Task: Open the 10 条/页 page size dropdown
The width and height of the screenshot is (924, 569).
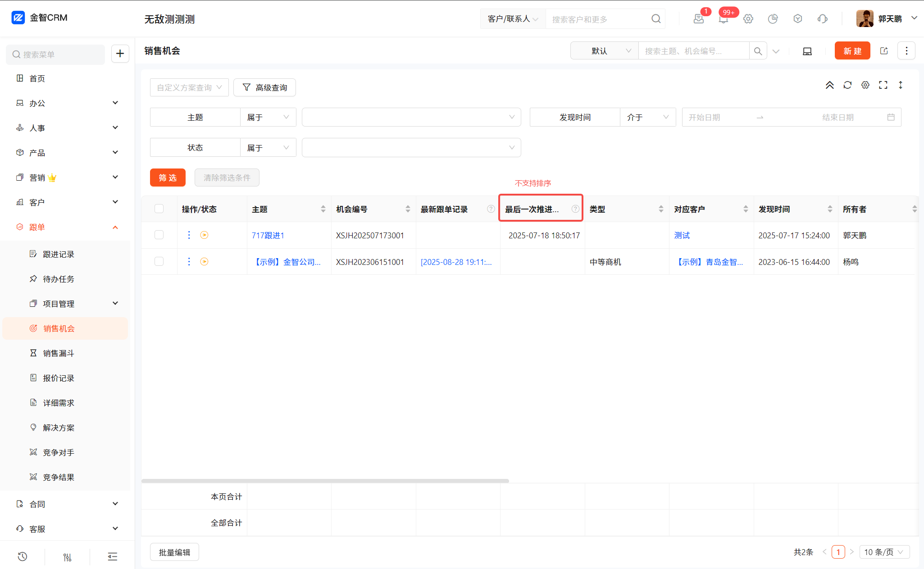Action: pyautogui.click(x=884, y=552)
